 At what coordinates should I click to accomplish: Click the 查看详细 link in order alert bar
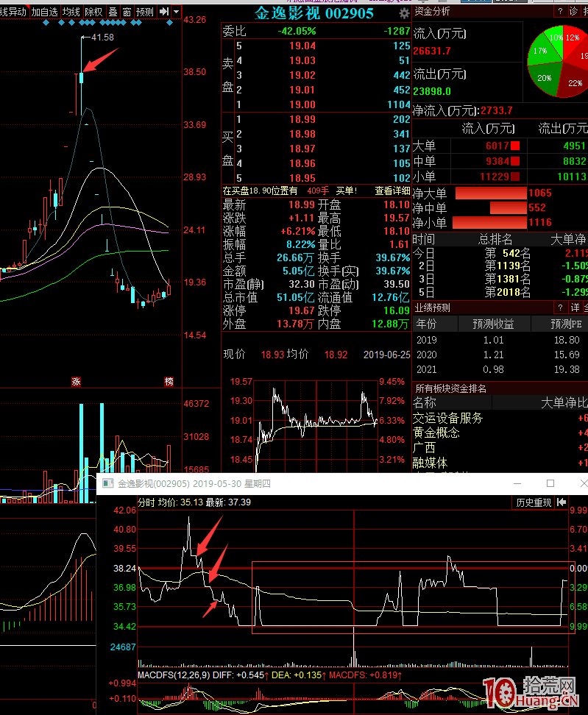392,191
